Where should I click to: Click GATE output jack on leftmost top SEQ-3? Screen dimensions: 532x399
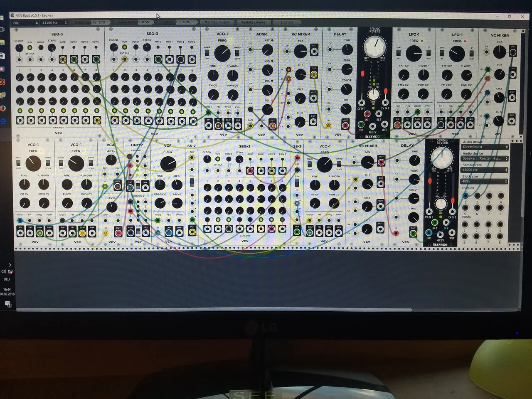tap(62, 59)
